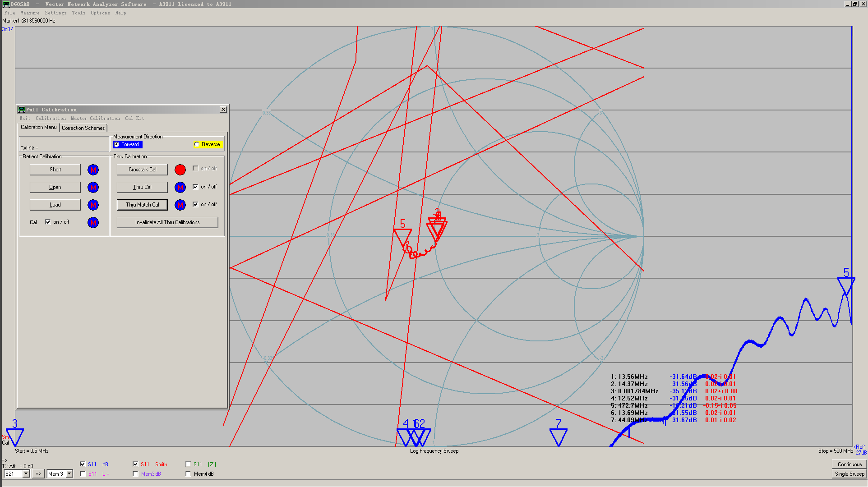The image size is (868, 487).
Task: Click the red status indicator beside Crosstalk Cal
Action: point(180,170)
